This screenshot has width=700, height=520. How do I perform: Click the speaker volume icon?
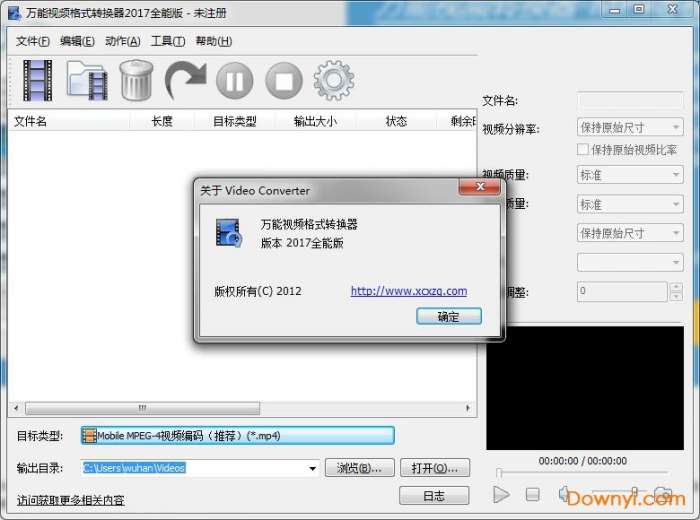point(564,494)
